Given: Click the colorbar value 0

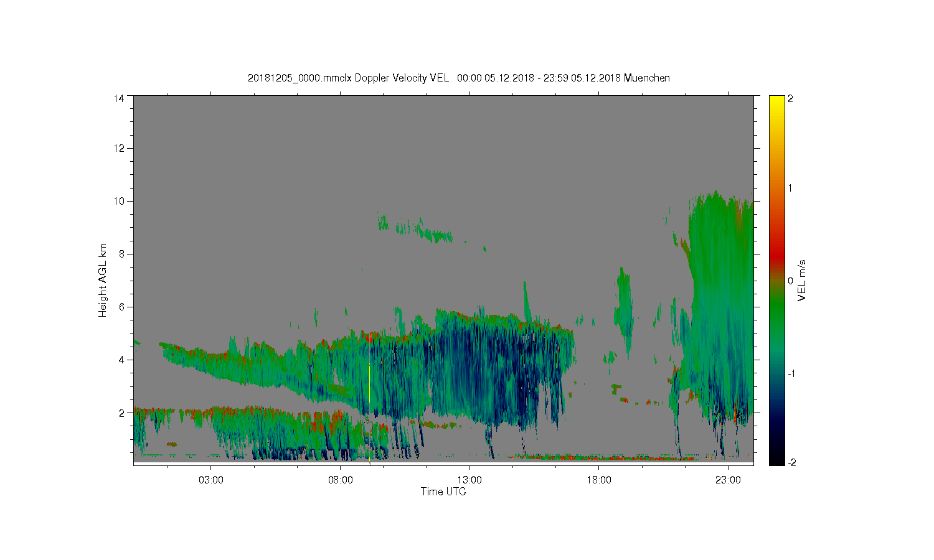Looking at the screenshot, I should click(x=790, y=281).
